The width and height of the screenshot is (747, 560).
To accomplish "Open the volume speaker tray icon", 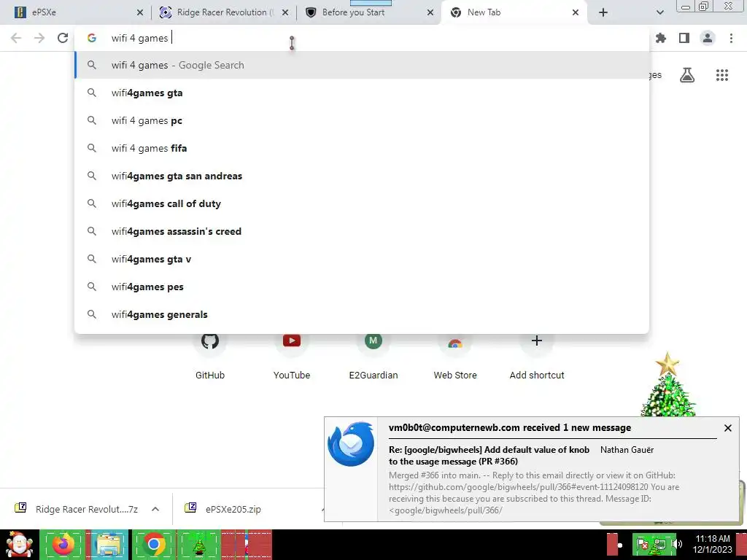I will 677,544.
